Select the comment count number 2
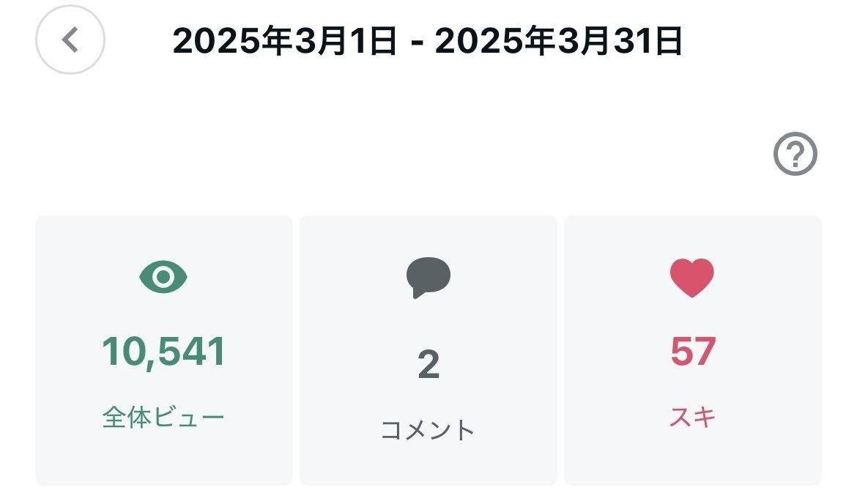 coord(428,366)
